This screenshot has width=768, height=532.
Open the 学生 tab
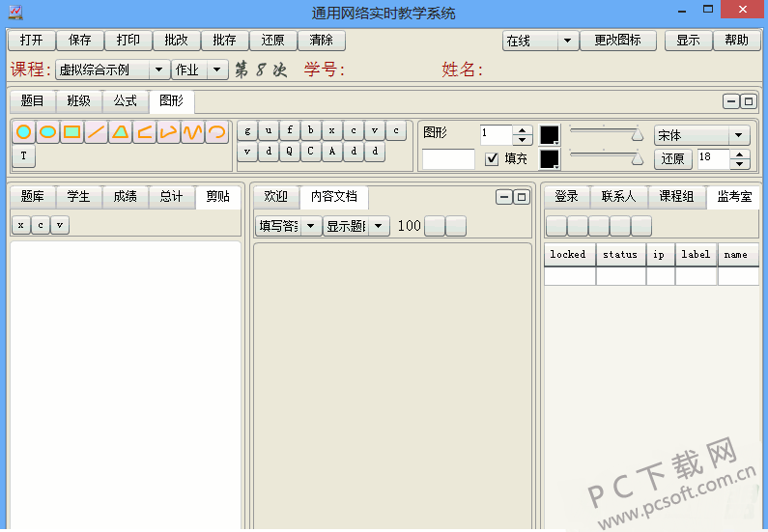[78, 197]
